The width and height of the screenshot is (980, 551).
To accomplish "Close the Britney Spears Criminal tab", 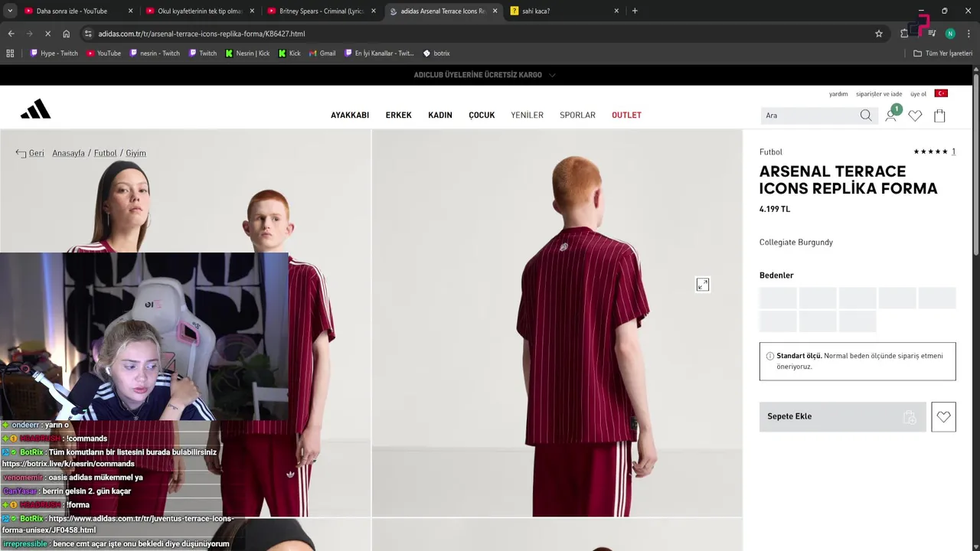I will point(374,11).
